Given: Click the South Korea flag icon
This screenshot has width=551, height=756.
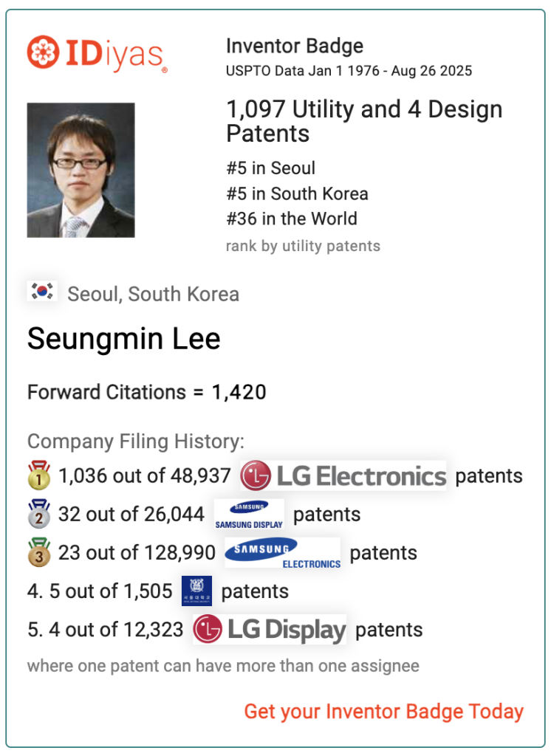Looking at the screenshot, I should point(42,291).
